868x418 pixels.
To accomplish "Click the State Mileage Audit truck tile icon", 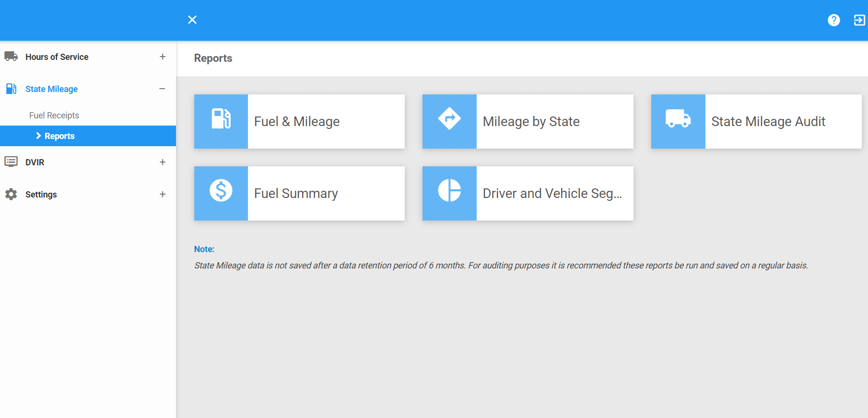I will tap(678, 118).
